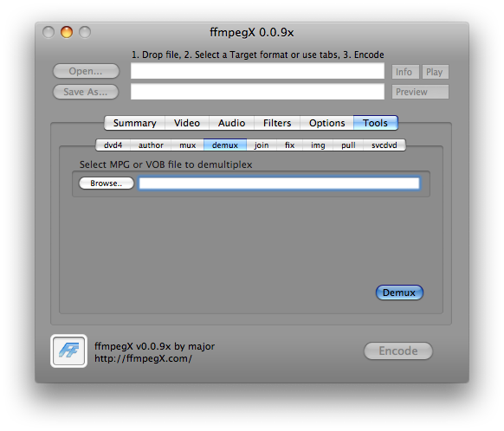Focus the Save As destination path field
The height and width of the screenshot is (431, 504).
257,92
